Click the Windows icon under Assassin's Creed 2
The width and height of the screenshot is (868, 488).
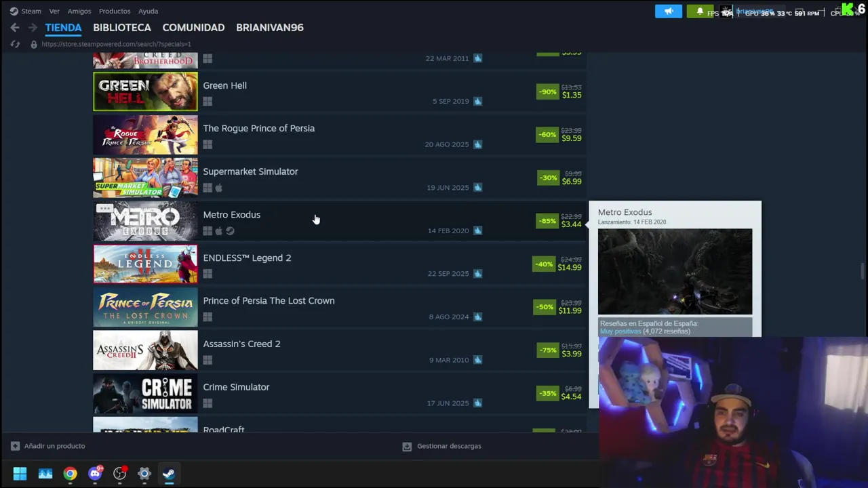[x=208, y=360]
